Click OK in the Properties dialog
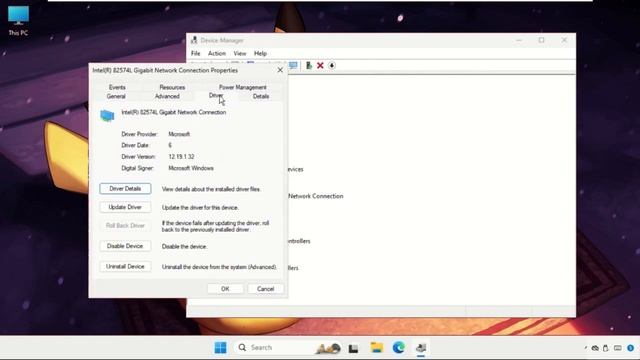Screen dimensions: 640x360 [x=225, y=289]
